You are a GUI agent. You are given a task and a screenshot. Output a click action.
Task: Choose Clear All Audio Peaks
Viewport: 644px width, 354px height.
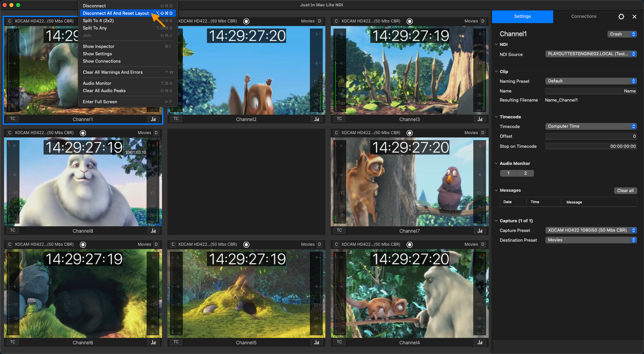(x=128, y=91)
